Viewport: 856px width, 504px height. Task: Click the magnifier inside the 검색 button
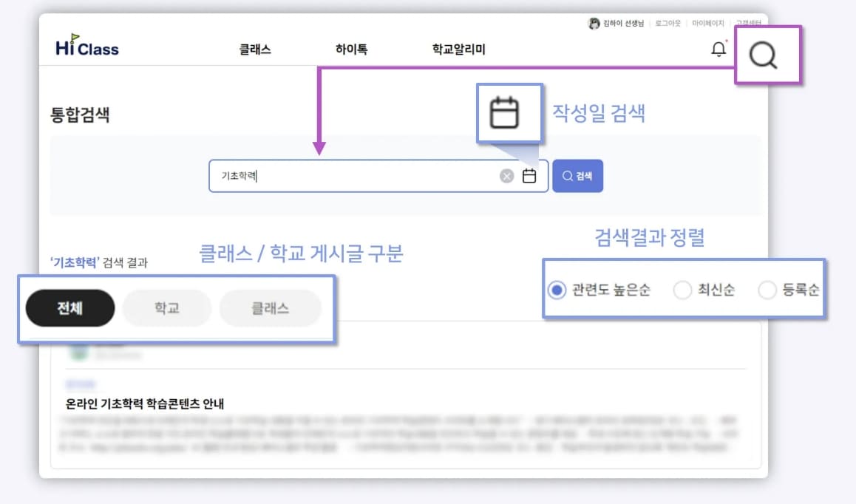coord(566,175)
